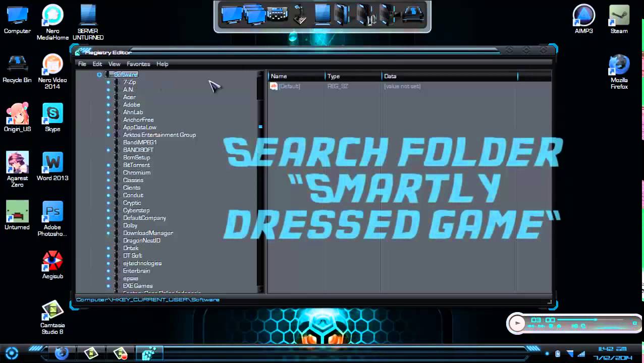Open the Favorites menu
644x363 pixels.
[x=138, y=64]
